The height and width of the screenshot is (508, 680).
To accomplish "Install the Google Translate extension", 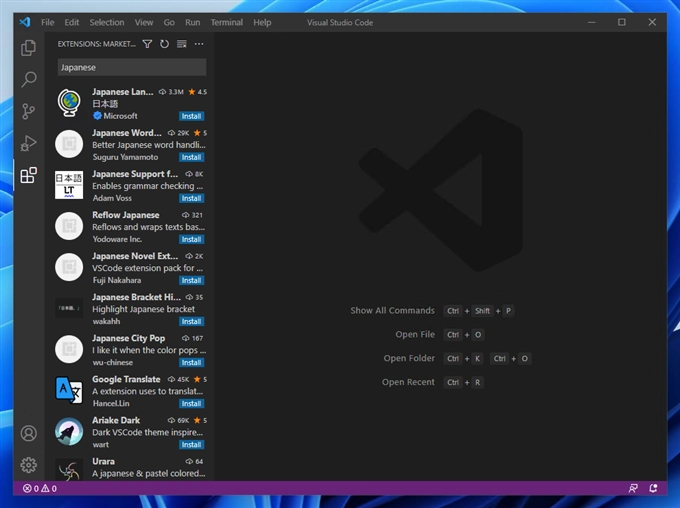I will click(191, 403).
